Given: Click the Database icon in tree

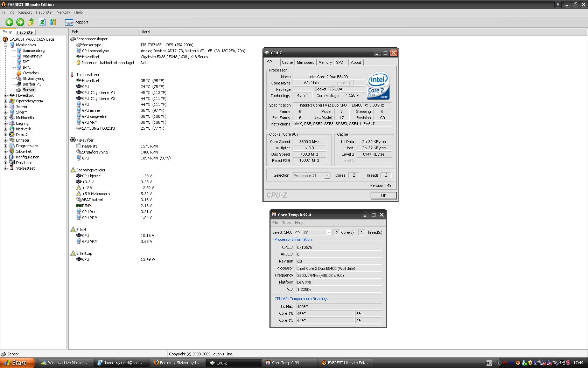Looking at the screenshot, I should coord(12,163).
